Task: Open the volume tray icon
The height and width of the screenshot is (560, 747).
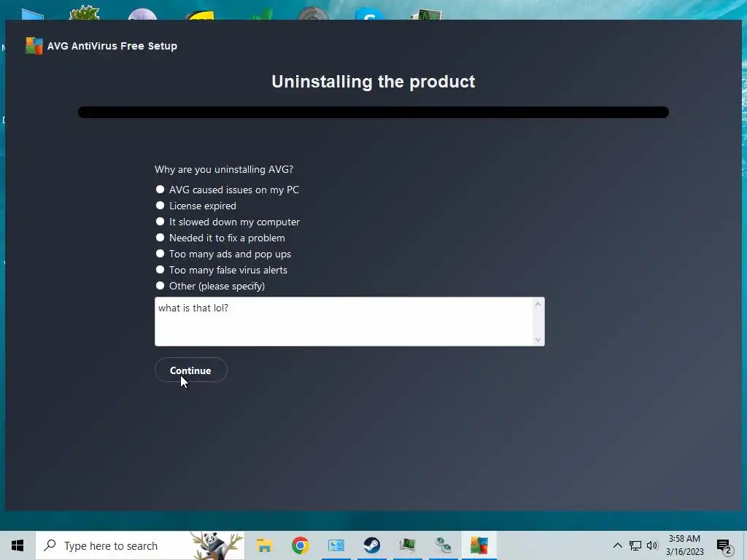Action: click(652, 545)
